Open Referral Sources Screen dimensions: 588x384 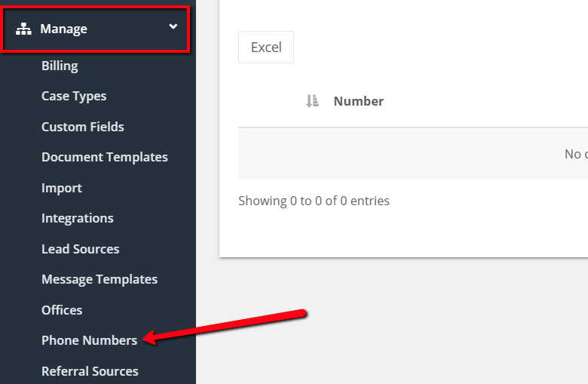tap(90, 371)
